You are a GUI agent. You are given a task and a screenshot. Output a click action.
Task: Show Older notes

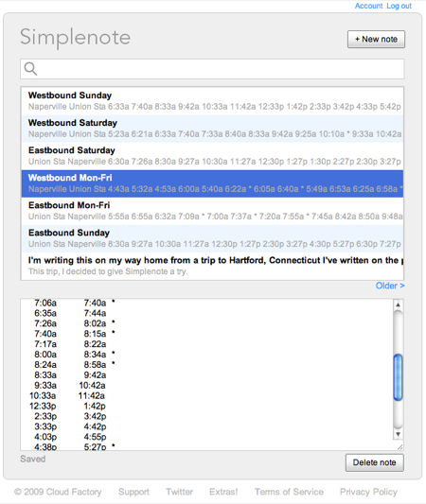(390, 286)
